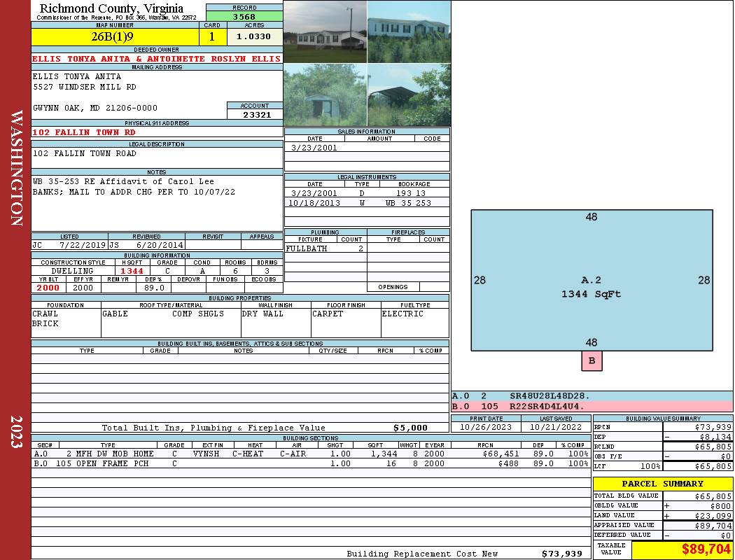Select the FULLBATH plumbing fixture row
The image size is (735, 560).
click(x=325, y=248)
